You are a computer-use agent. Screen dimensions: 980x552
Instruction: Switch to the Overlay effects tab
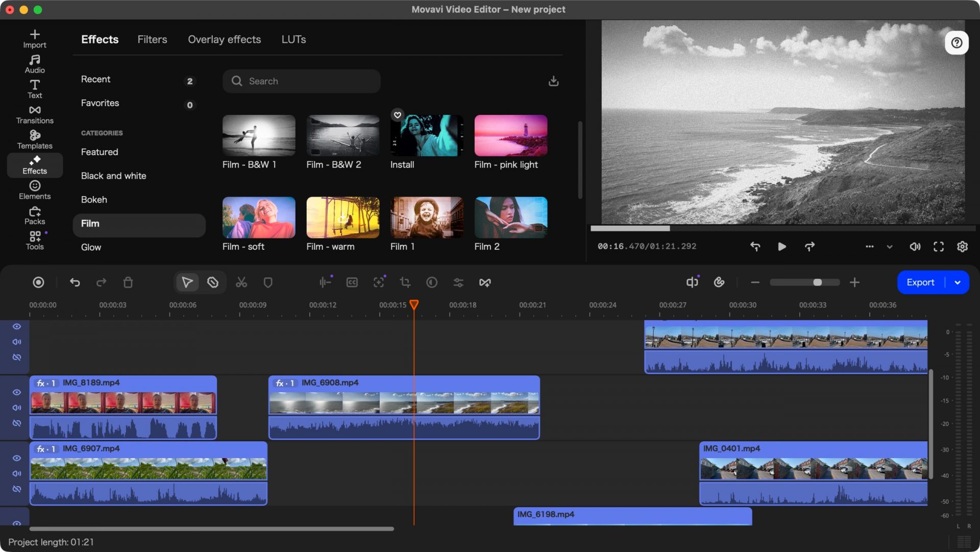[x=224, y=39]
